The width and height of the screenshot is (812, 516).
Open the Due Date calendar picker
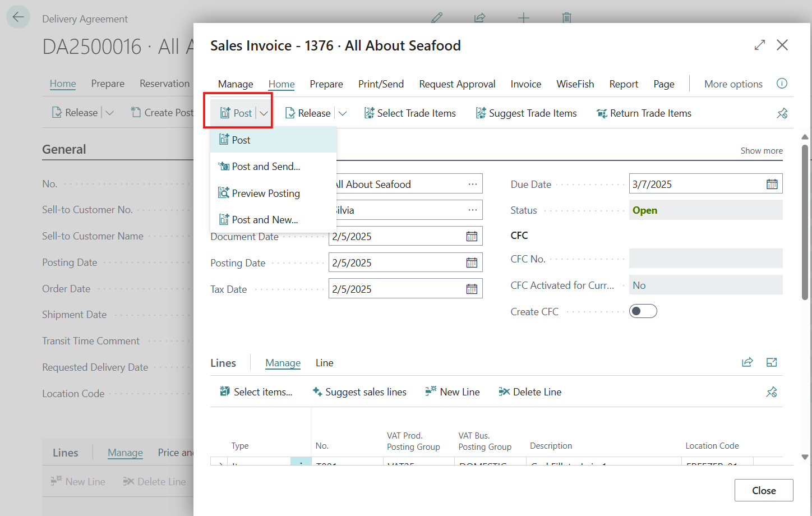tap(772, 185)
